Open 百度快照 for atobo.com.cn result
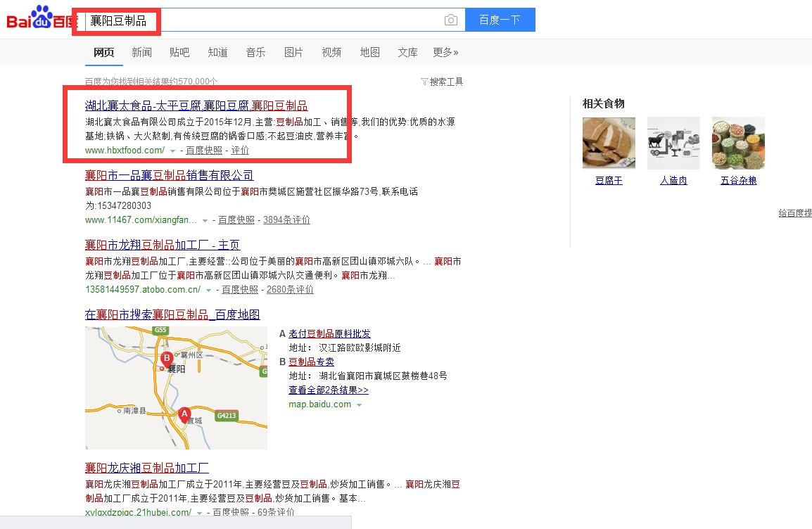 pos(240,290)
